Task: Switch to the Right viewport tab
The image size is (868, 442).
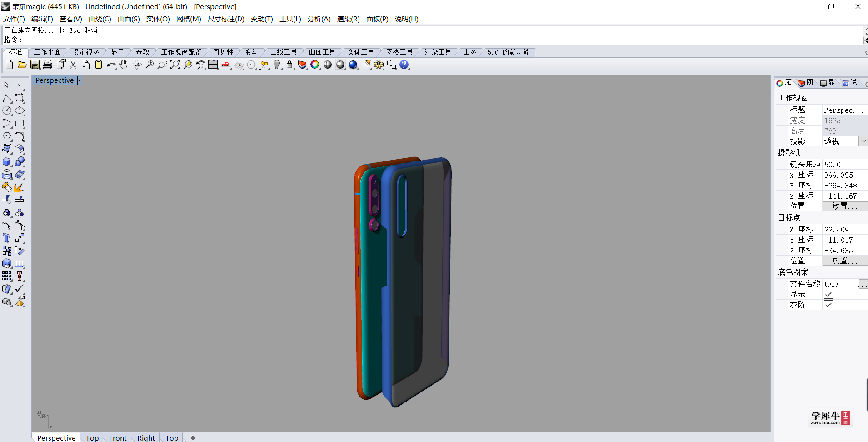Action: pyautogui.click(x=146, y=437)
